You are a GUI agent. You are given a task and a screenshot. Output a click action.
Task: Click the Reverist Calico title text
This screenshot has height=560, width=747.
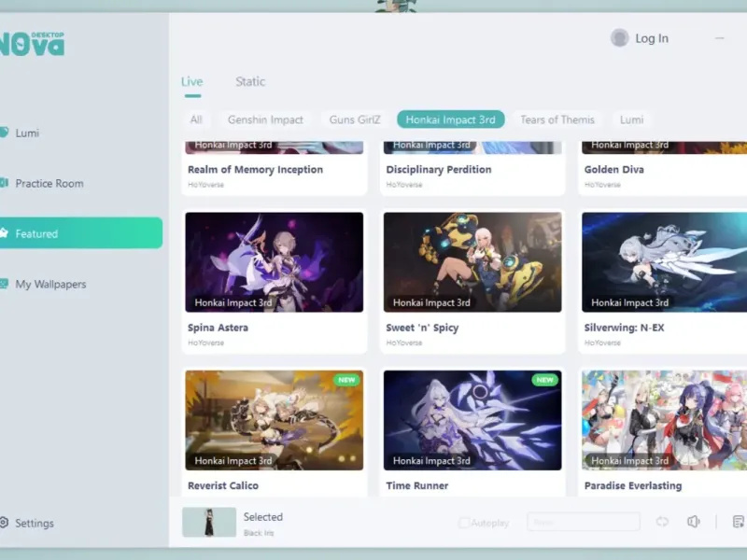click(x=223, y=485)
